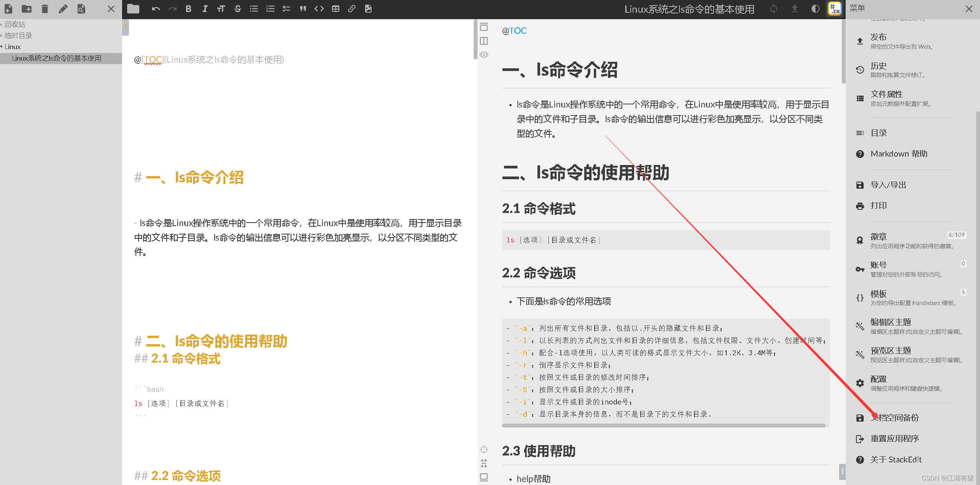Toggle the dark/light theme contrast icon

(x=815, y=9)
